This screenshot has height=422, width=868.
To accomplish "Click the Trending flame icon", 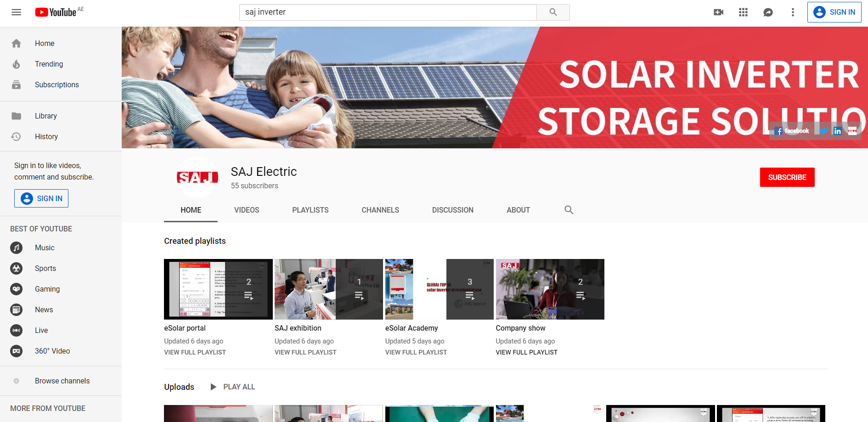I will 17,64.
